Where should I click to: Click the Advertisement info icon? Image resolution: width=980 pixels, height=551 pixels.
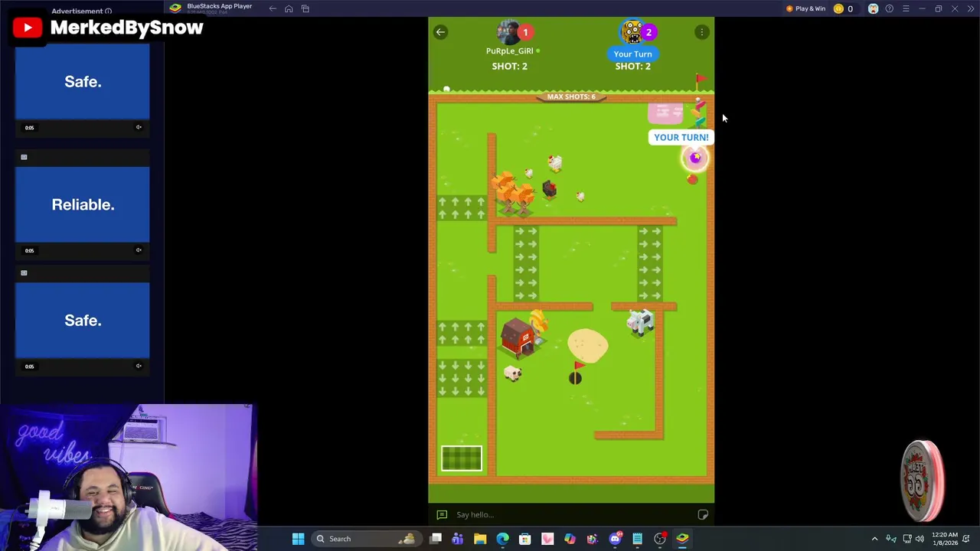108,11
